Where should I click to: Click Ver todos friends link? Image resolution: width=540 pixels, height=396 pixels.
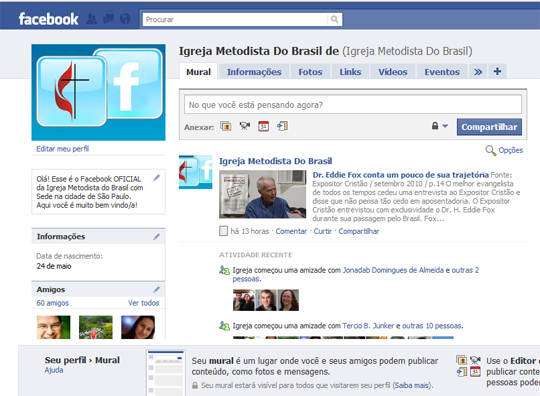[144, 303]
